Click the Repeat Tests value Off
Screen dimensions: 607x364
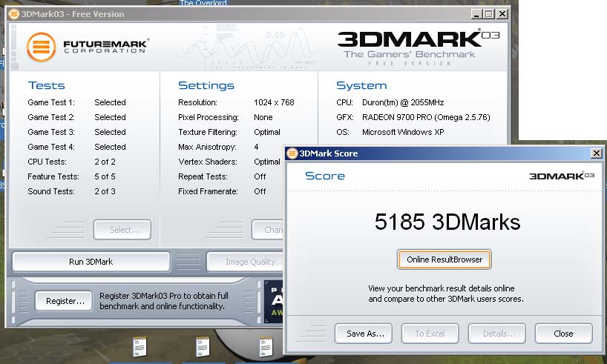260,176
